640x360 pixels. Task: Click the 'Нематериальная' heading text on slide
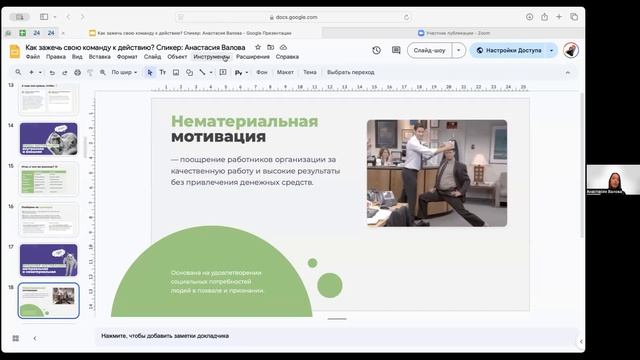(244, 121)
